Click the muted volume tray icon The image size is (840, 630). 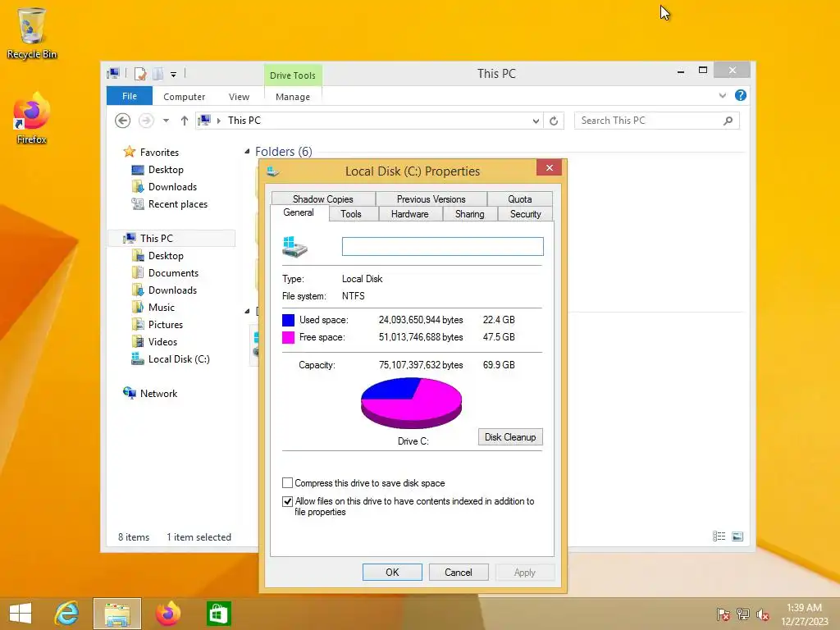pos(763,614)
